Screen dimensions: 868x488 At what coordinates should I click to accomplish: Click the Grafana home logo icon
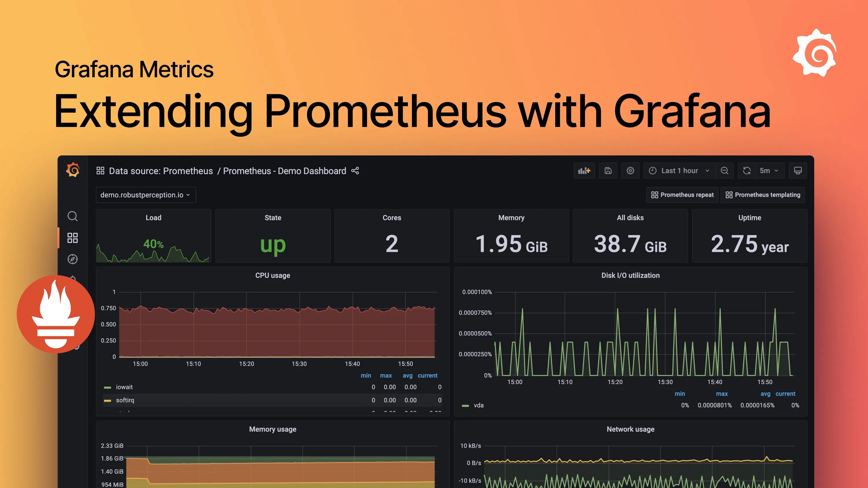[72, 171]
